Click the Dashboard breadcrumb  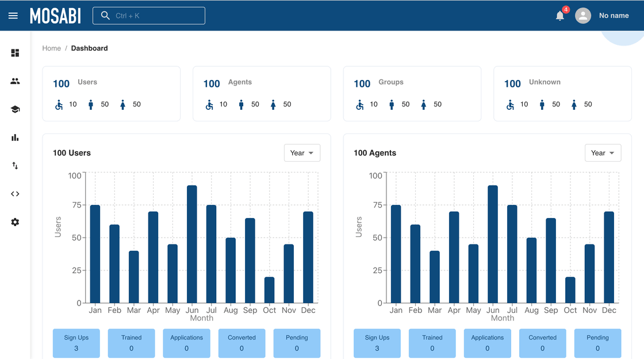tap(89, 48)
